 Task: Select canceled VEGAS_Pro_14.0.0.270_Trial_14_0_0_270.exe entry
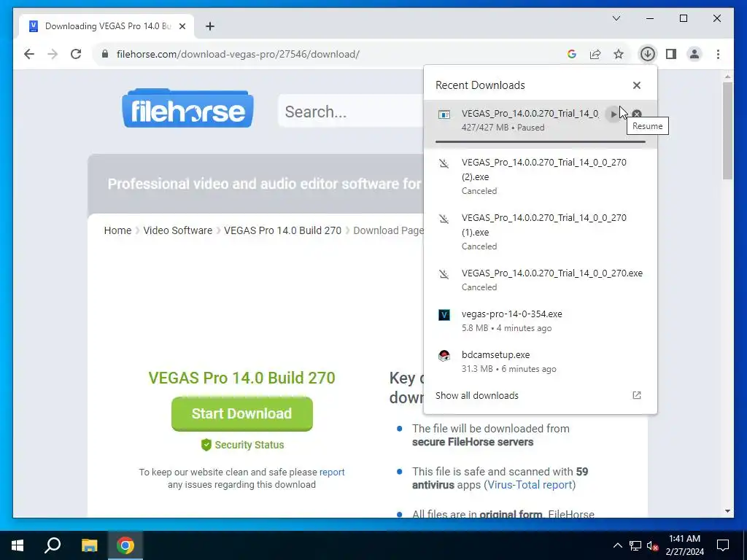pyautogui.click(x=541, y=279)
